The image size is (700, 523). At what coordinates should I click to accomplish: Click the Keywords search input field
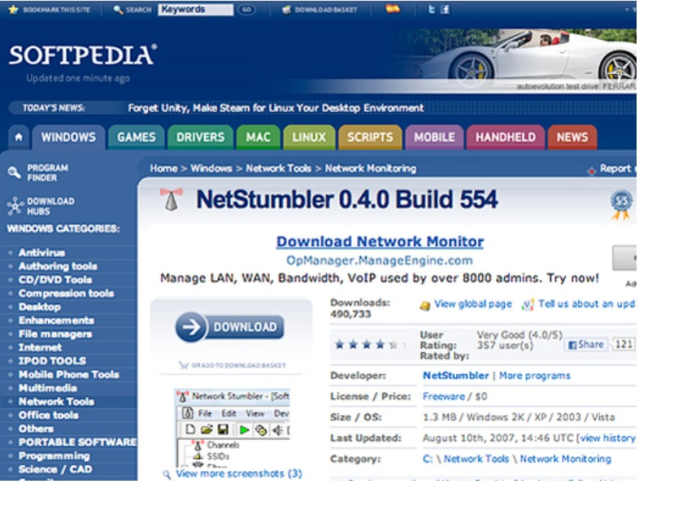(x=196, y=9)
